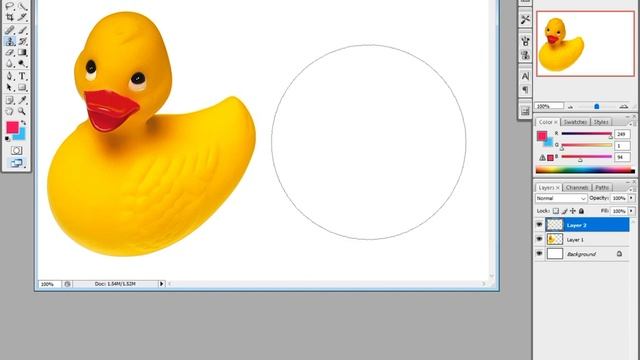Open the blend mode Normal dropdown
The width and height of the screenshot is (640, 360).
(561, 198)
